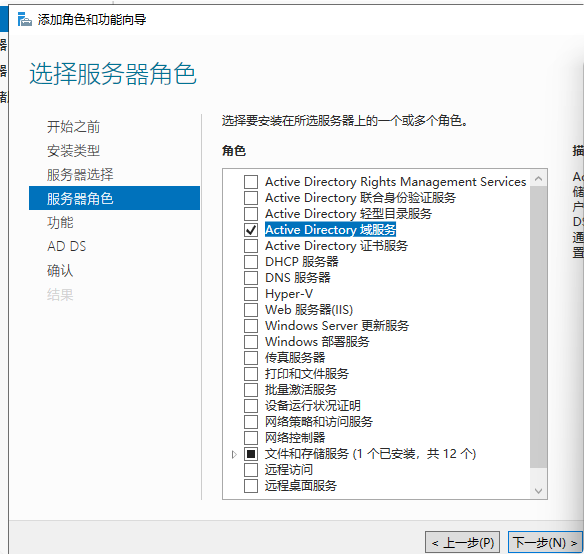Image resolution: width=584 pixels, height=554 pixels.
Task: Check the Active Directory 证书服务 checkbox
Action: (251, 246)
